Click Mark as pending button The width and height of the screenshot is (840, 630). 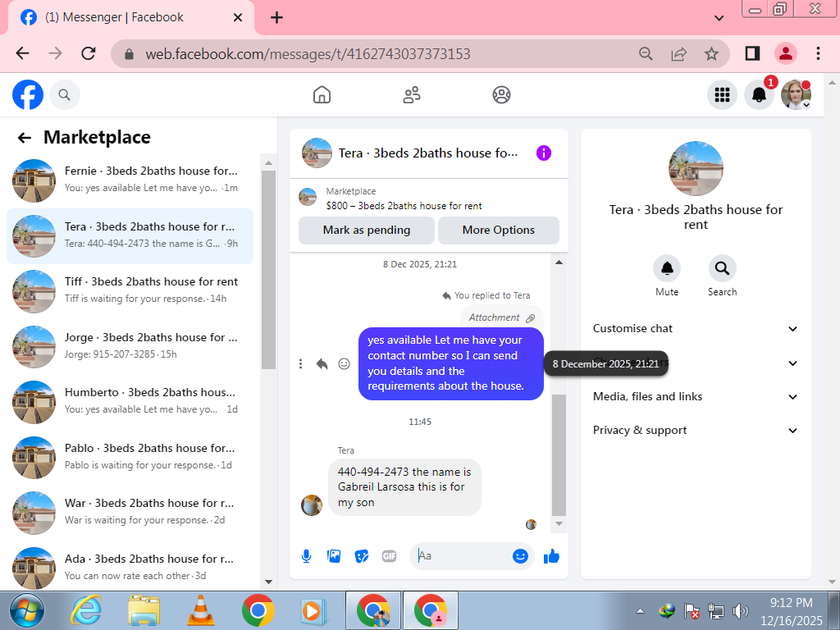tap(367, 231)
